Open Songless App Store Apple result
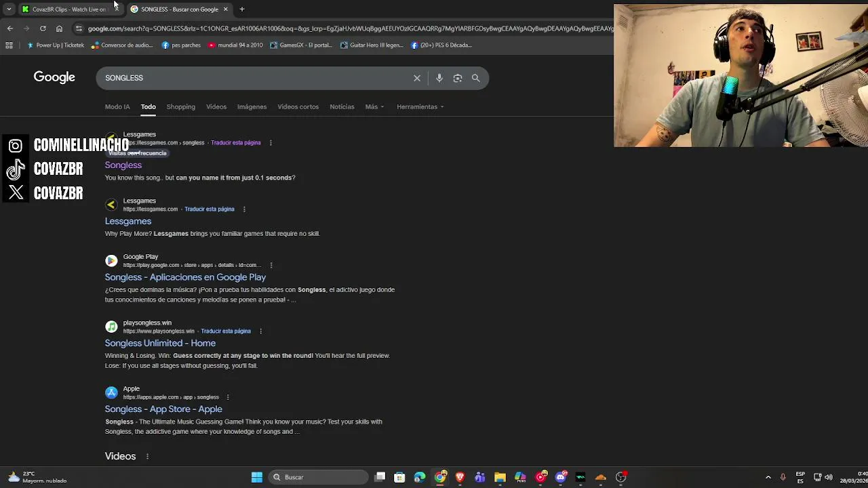Image resolution: width=868 pixels, height=488 pixels. [163, 409]
